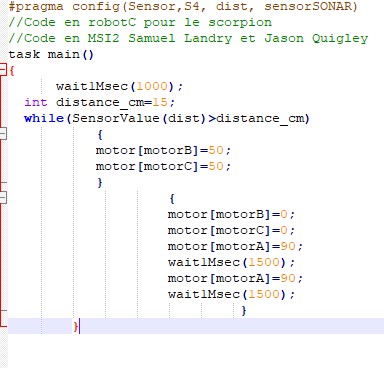Click the motor[motorC]=0 line
This screenshot has height=368, width=384.
tap(231, 230)
